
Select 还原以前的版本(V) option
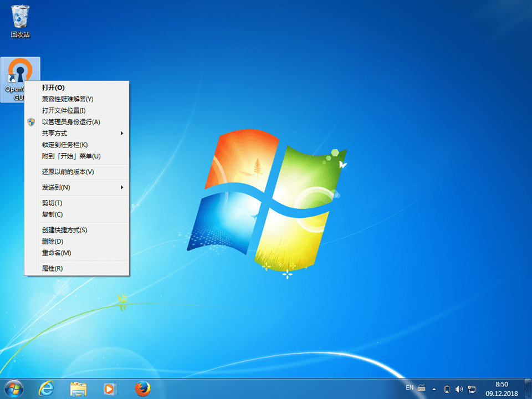point(77,172)
